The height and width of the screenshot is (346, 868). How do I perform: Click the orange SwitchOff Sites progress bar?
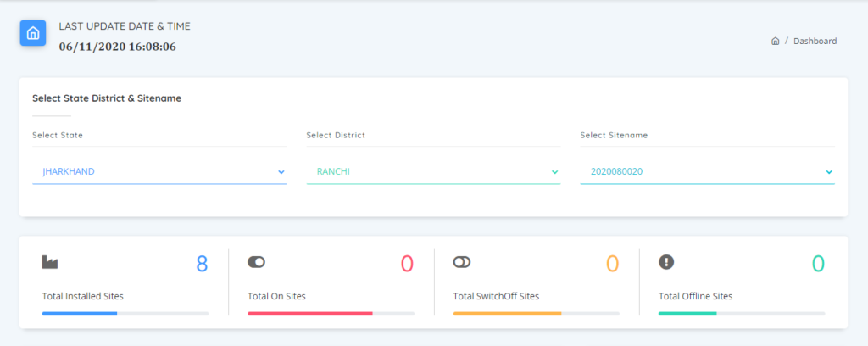tap(536, 313)
